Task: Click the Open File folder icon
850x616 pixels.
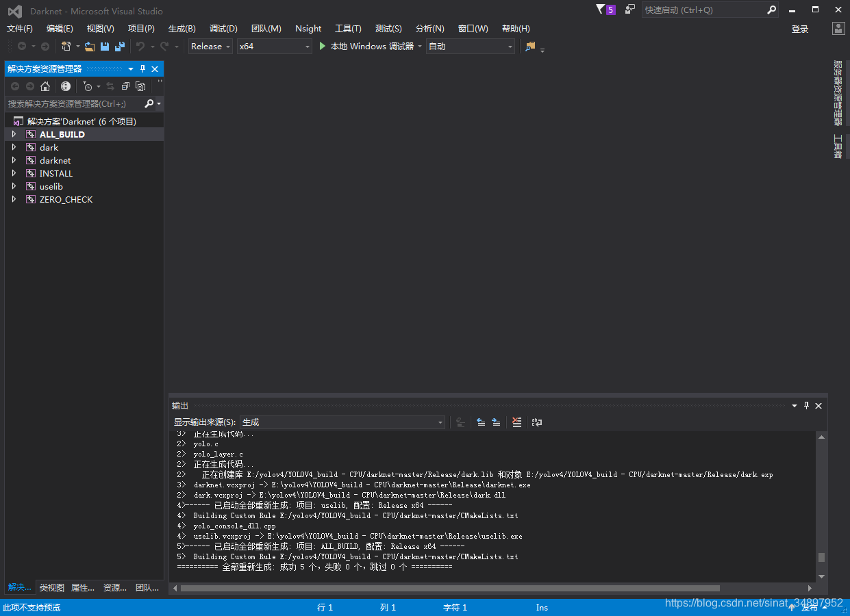Action: tap(90, 47)
